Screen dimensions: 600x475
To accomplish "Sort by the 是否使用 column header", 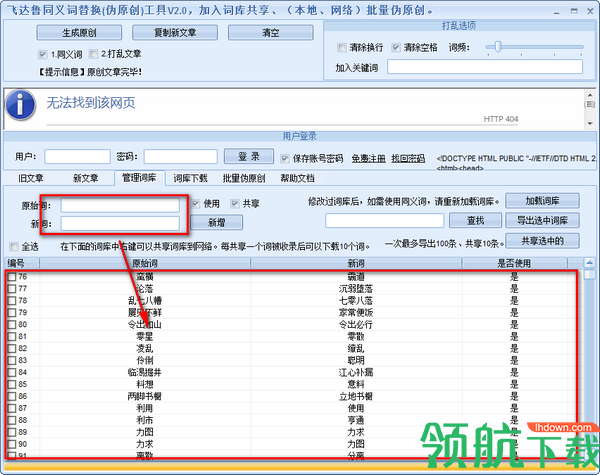I will 514,263.
